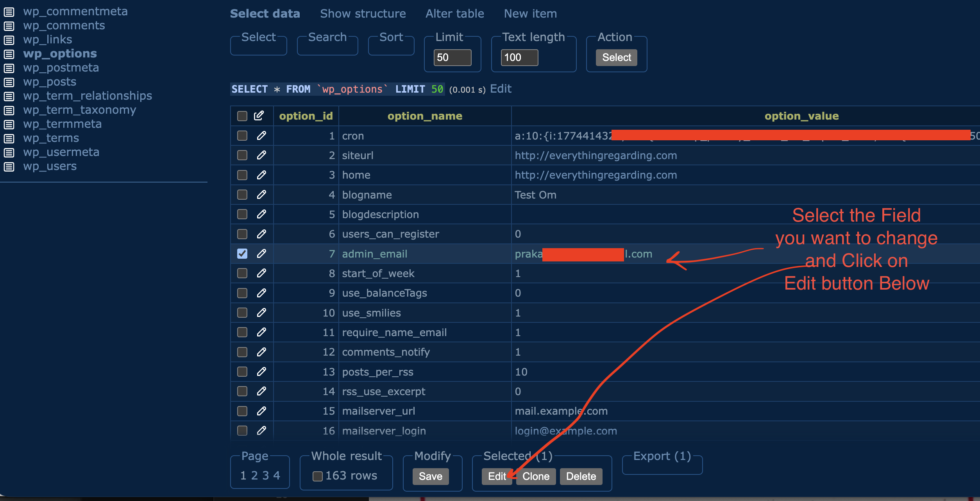Screen dimensions: 980x501
Task: Open the Show structure tab
Action: pos(363,14)
